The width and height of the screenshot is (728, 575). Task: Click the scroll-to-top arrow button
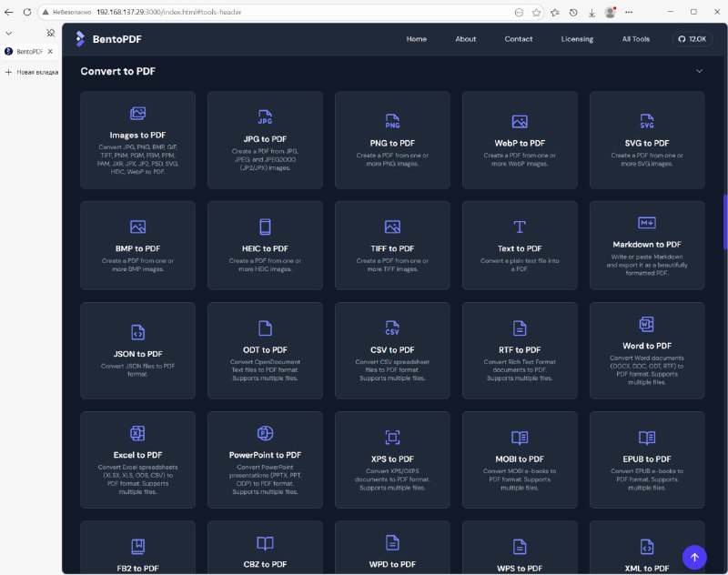[x=694, y=557]
